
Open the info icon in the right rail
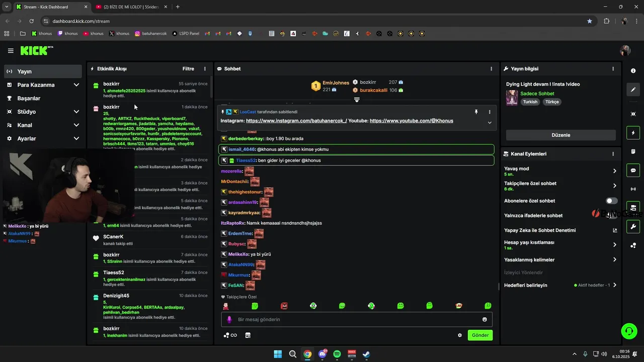click(633, 71)
